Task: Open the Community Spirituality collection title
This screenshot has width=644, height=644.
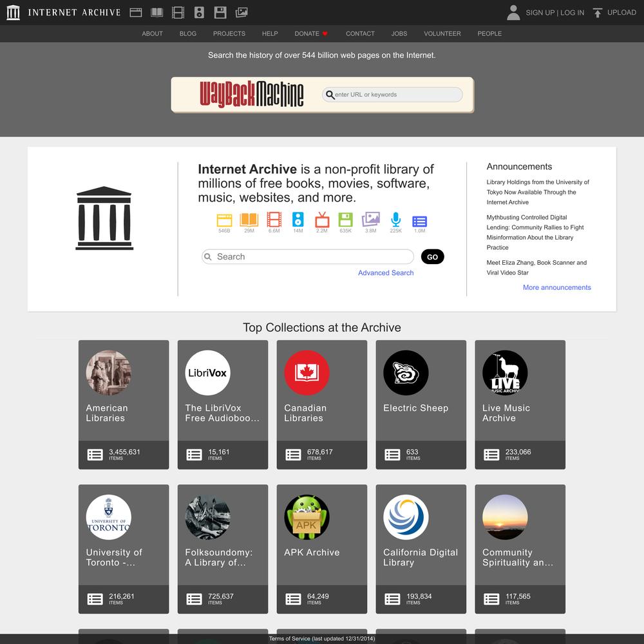Action: [x=518, y=557]
